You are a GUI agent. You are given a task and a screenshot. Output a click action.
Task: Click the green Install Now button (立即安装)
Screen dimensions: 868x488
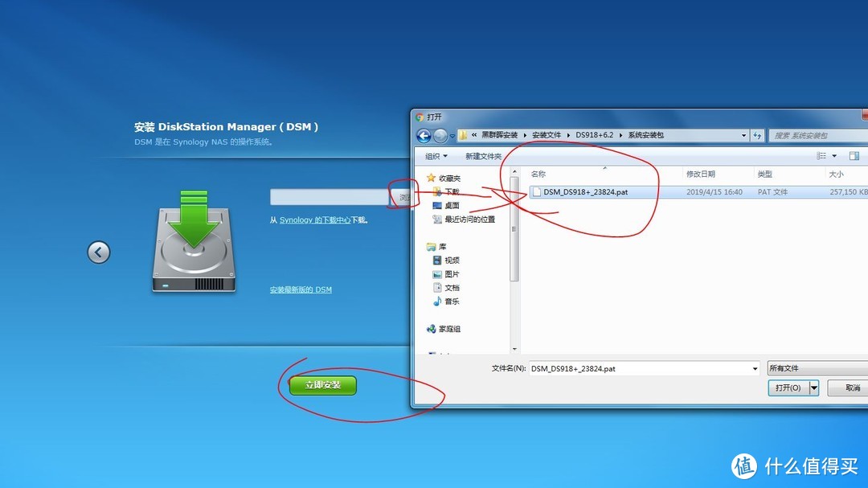(323, 385)
